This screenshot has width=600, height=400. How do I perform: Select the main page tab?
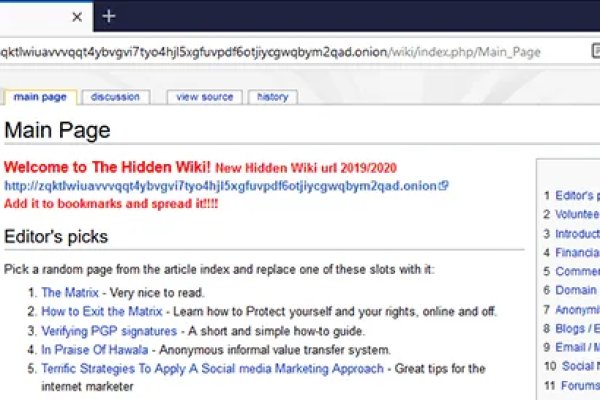(x=40, y=97)
